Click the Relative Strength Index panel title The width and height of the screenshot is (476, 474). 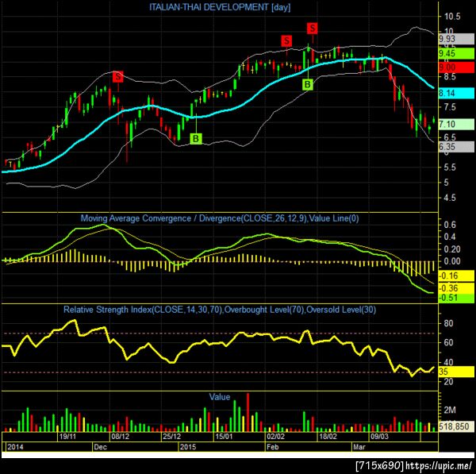click(220, 310)
